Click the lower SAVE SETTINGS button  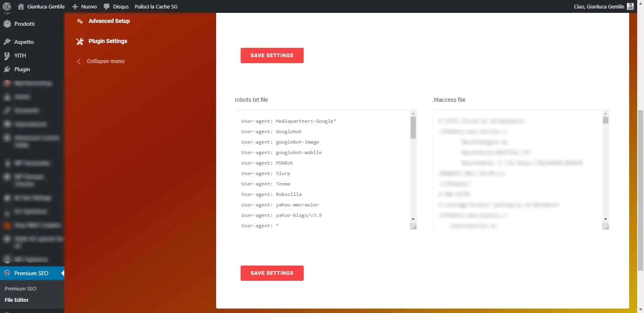272,273
